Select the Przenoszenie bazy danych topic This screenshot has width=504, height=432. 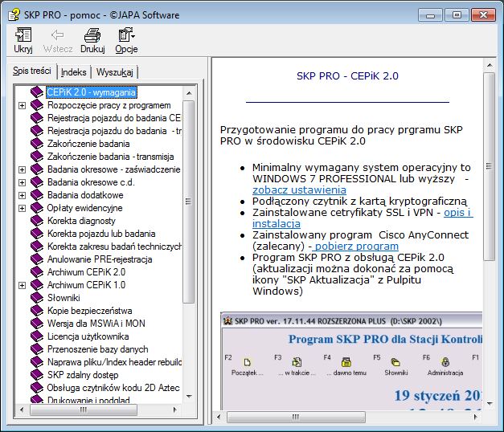[x=97, y=349]
